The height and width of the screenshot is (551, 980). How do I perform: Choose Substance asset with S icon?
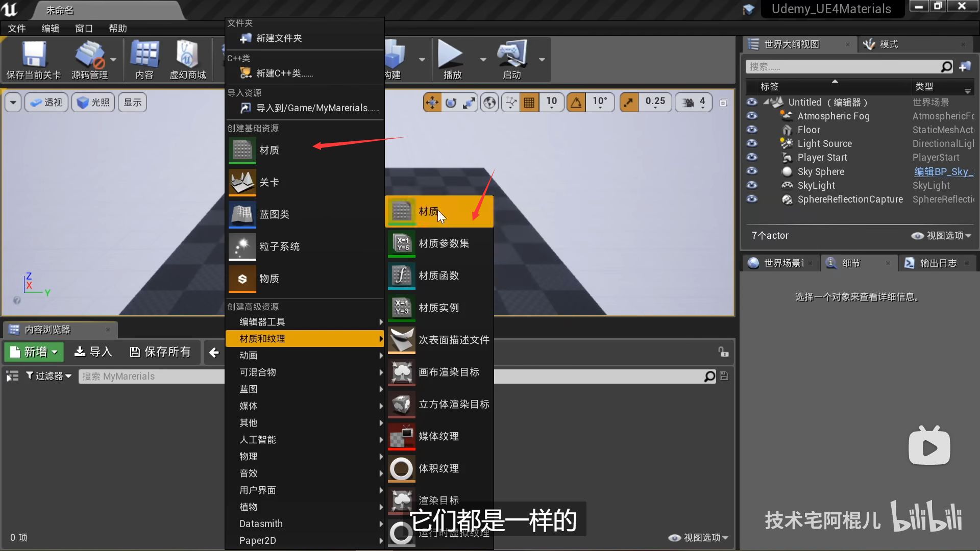305,279
